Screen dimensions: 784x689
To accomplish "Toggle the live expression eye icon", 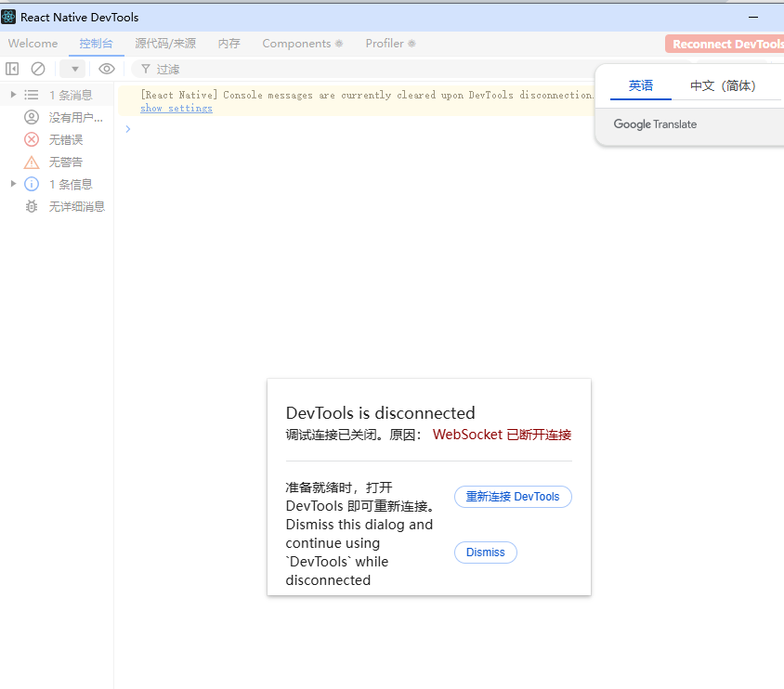I will (107, 69).
